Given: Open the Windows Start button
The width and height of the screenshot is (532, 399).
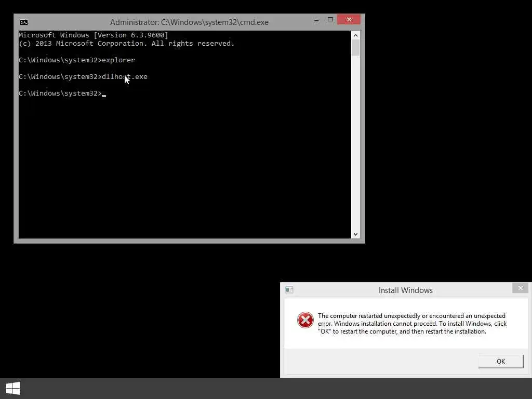Looking at the screenshot, I should [13, 388].
